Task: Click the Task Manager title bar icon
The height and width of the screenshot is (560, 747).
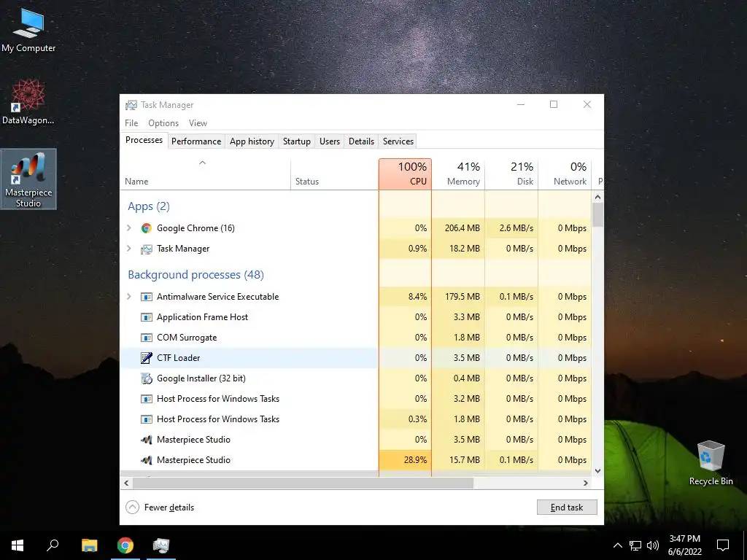Action: (131, 105)
